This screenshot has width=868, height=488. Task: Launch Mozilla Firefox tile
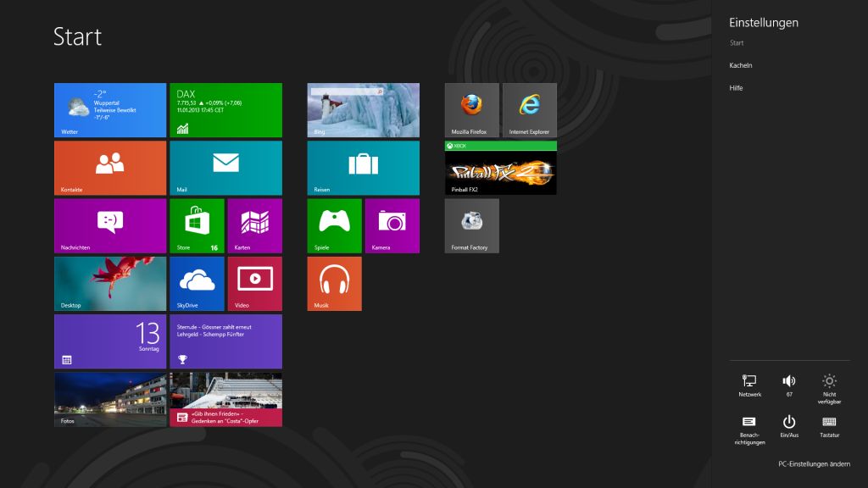471,110
